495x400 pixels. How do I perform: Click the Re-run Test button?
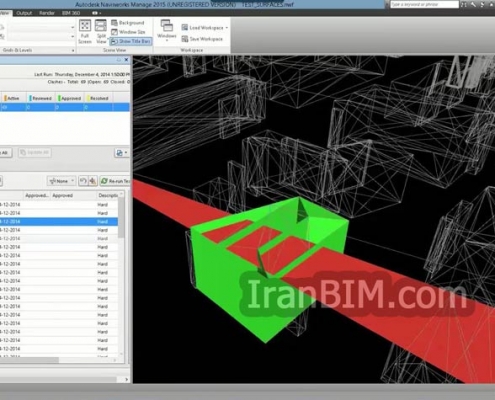point(115,181)
